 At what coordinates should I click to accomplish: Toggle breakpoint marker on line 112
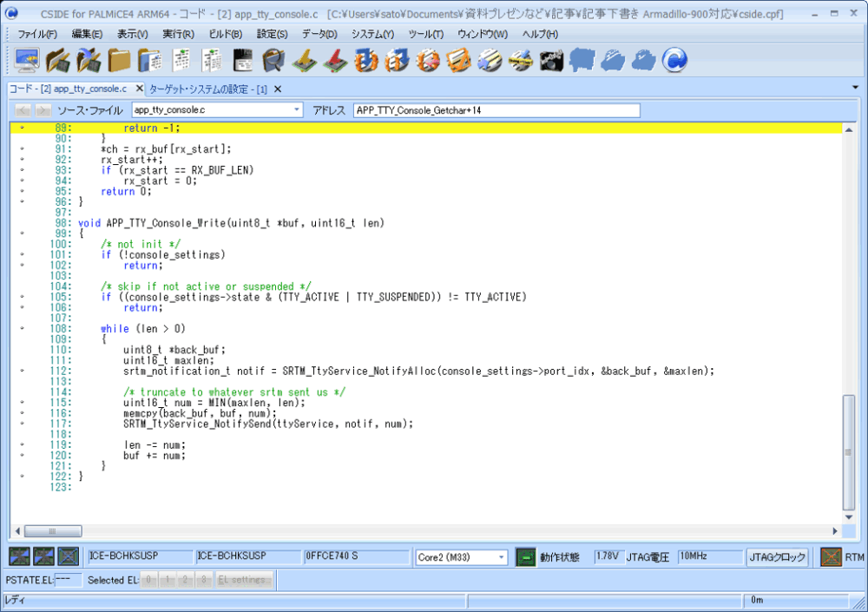coord(22,371)
